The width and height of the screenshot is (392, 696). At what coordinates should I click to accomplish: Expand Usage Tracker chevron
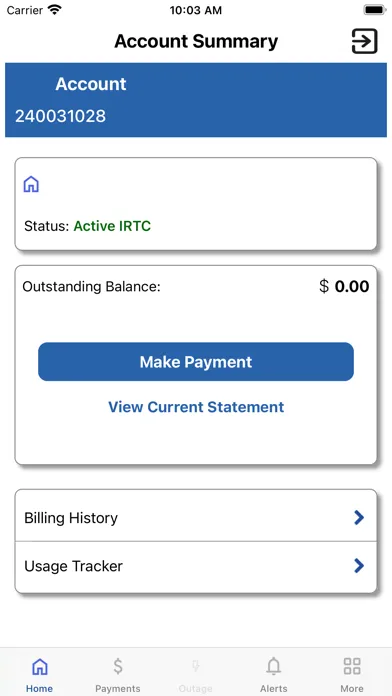click(x=359, y=566)
